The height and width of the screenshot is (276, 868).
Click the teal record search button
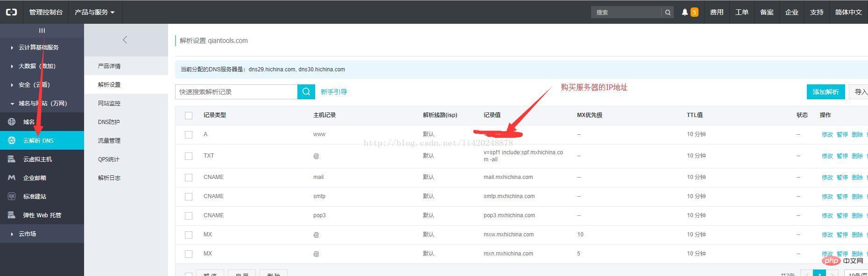point(306,92)
